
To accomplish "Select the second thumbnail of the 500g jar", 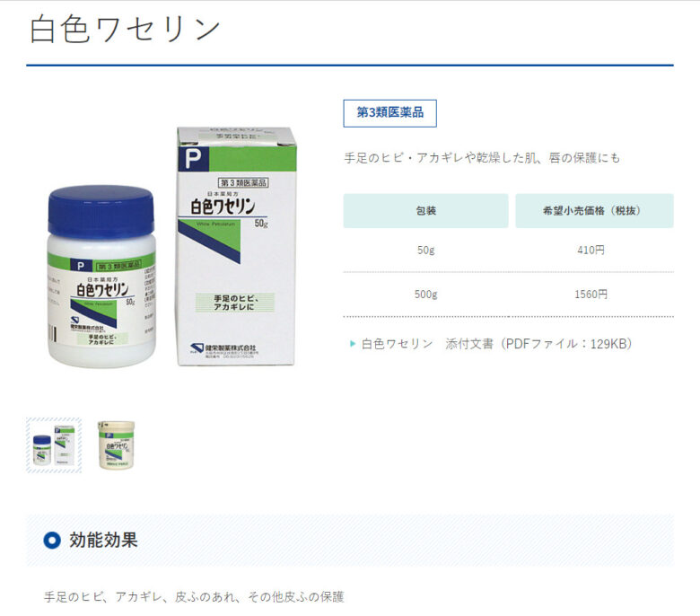I will [x=116, y=445].
